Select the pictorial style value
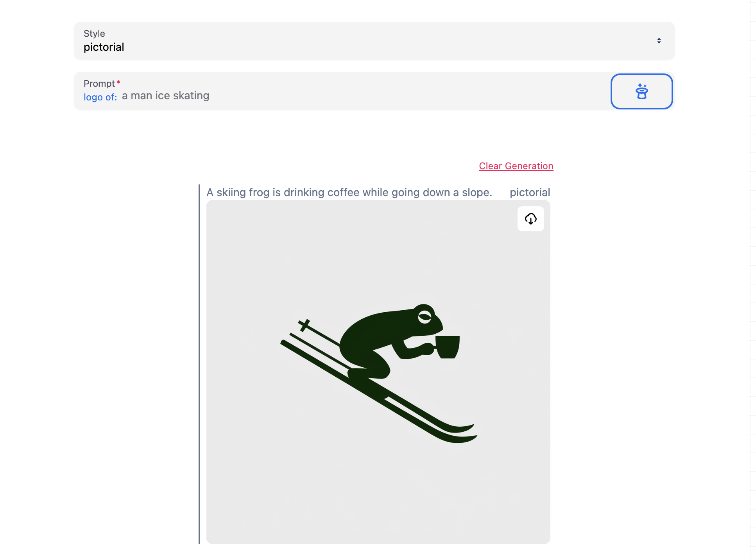The image size is (756, 558). 104,47
